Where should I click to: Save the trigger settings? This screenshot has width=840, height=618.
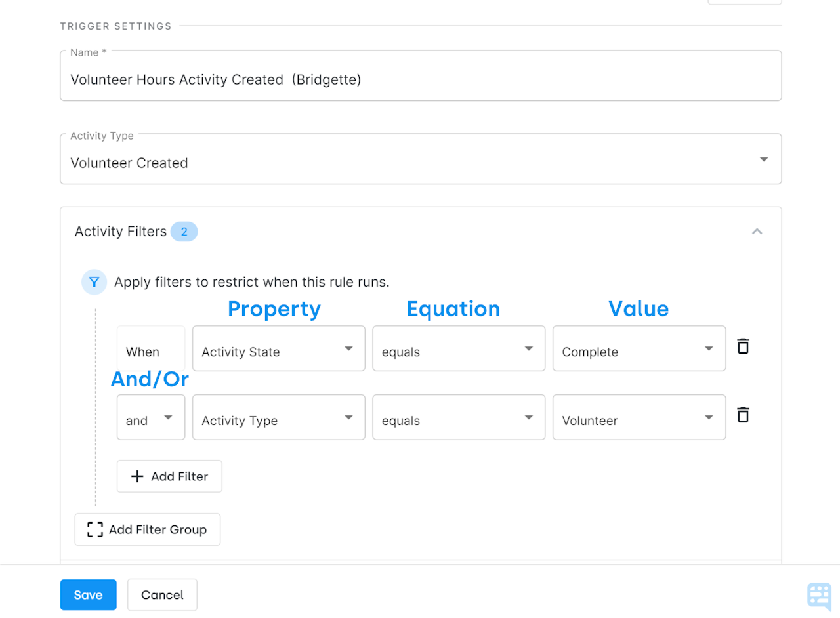(88, 594)
